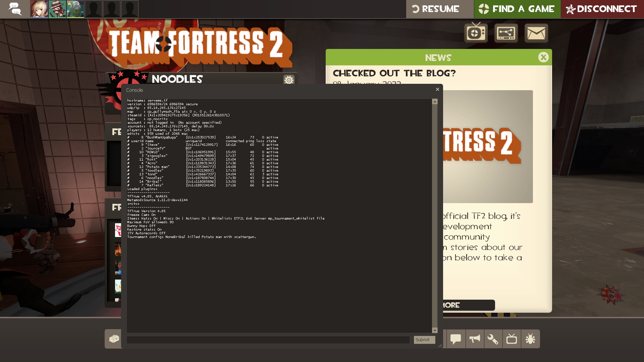Click the bug report icon
Screen dimensions: 644x362
click(530, 339)
